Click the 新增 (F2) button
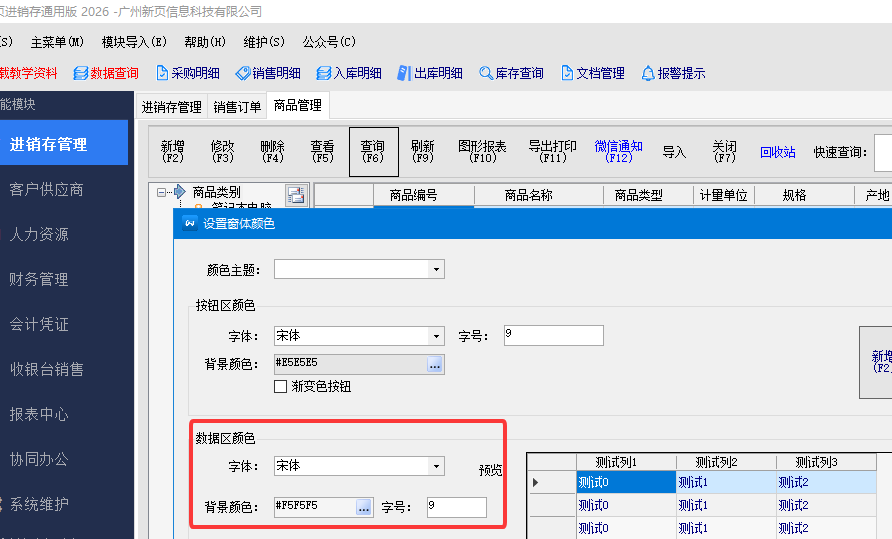The width and height of the screenshot is (892, 539). click(172, 151)
